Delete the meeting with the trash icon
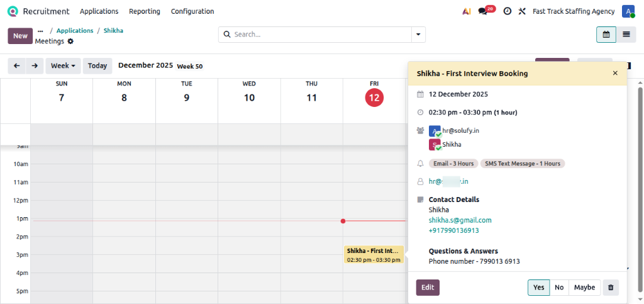 coord(610,288)
